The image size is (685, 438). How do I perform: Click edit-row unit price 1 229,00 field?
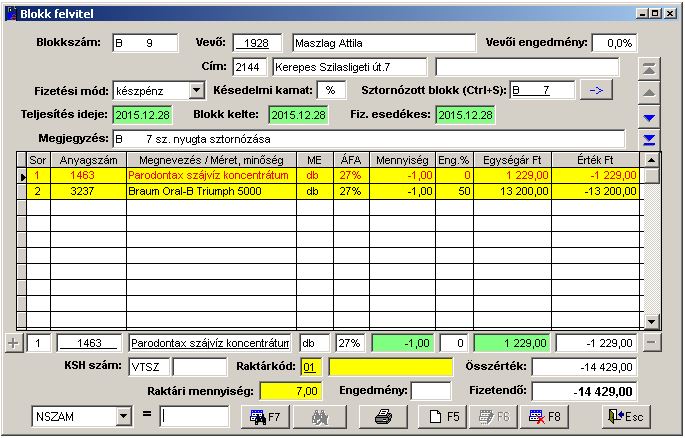(512, 343)
